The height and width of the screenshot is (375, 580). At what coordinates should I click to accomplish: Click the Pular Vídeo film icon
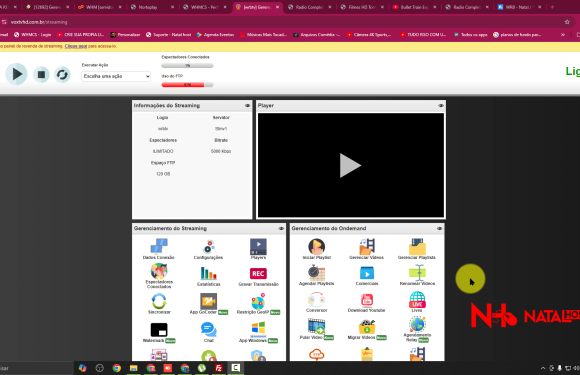pos(317,327)
